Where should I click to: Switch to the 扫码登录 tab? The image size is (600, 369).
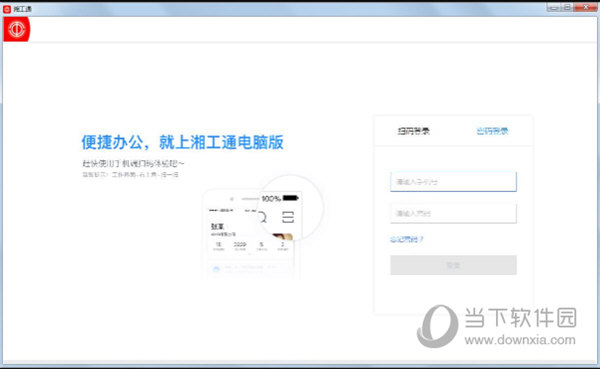[x=414, y=131]
